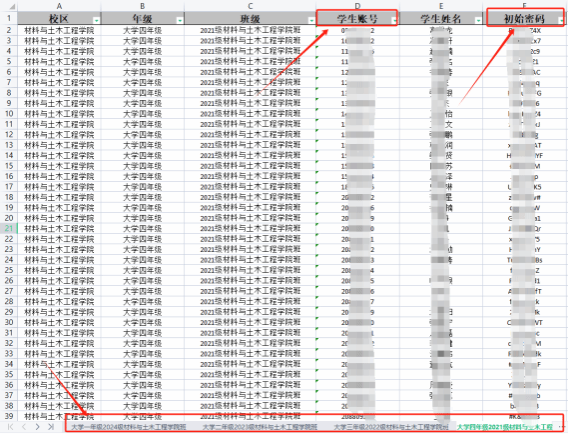Viewport: 568px width, 434px height.
Task: Switch to the 大学一年级2024级 sheet tab
Action: [129, 427]
